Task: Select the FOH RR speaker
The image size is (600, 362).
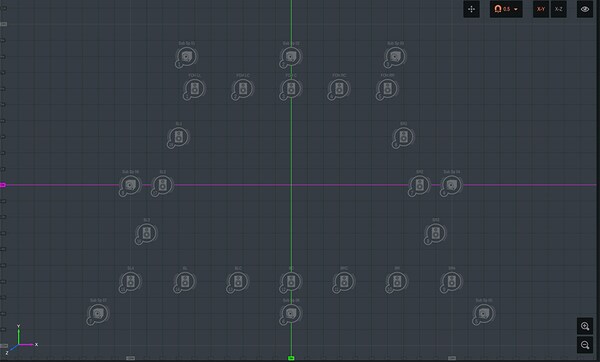Action: (x=387, y=89)
